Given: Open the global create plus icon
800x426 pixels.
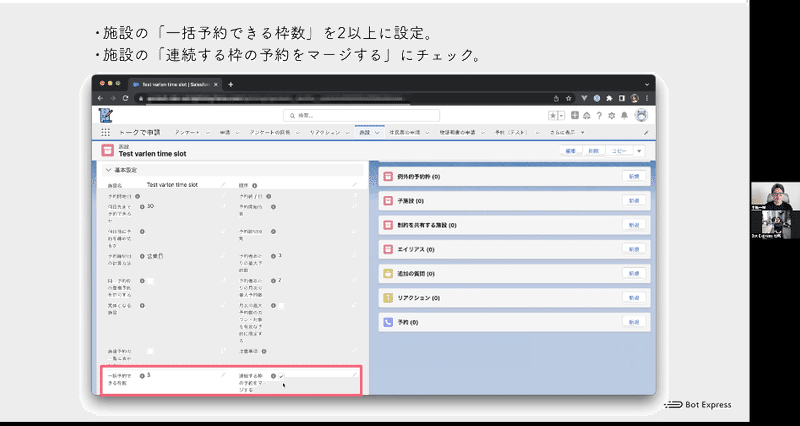Looking at the screenshot, I should [x=575, y=116].
